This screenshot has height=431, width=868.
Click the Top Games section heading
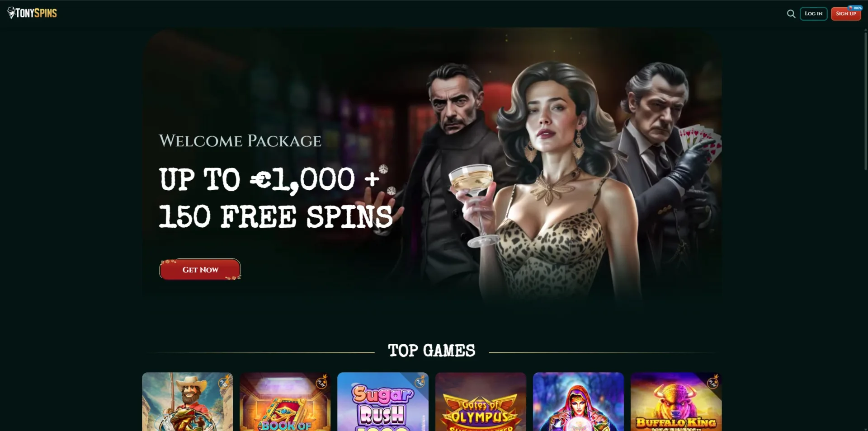point(432,351)
